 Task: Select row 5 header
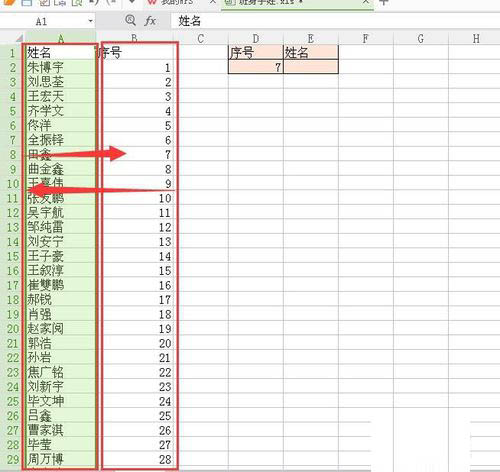point(12,111)
